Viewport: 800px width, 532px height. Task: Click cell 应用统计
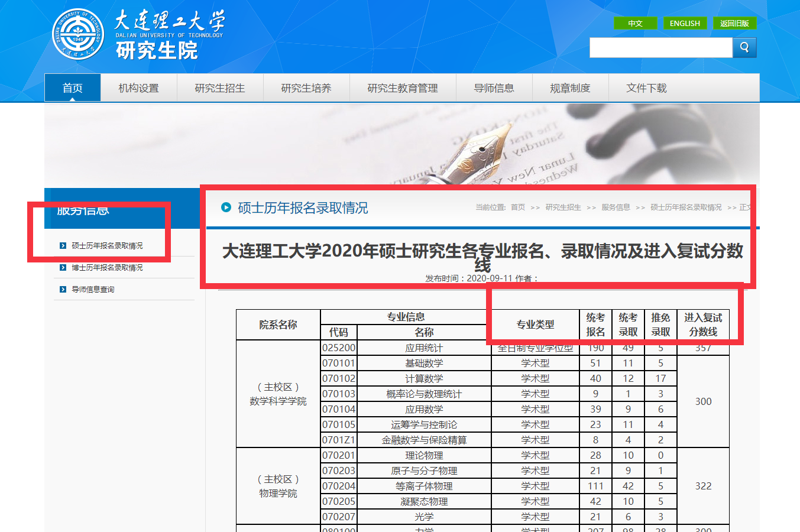pos(424,348)
